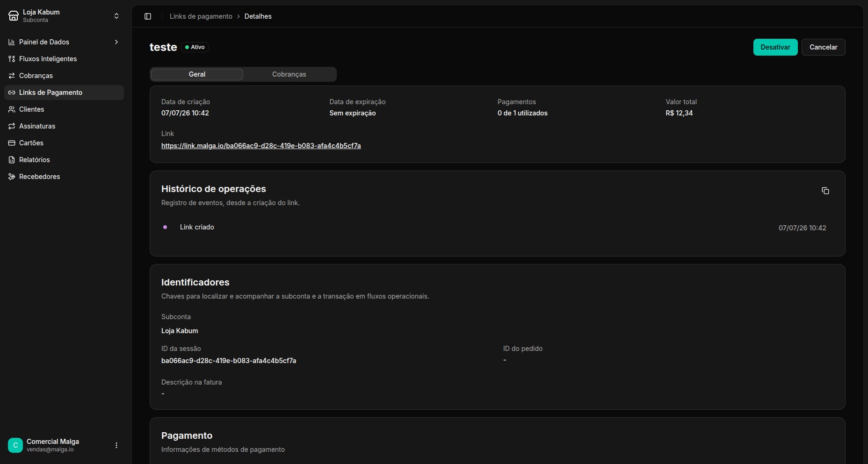Click the Cartões card icon
The width and height of the screenshot is (868, 464).
[x=12, y=143]
